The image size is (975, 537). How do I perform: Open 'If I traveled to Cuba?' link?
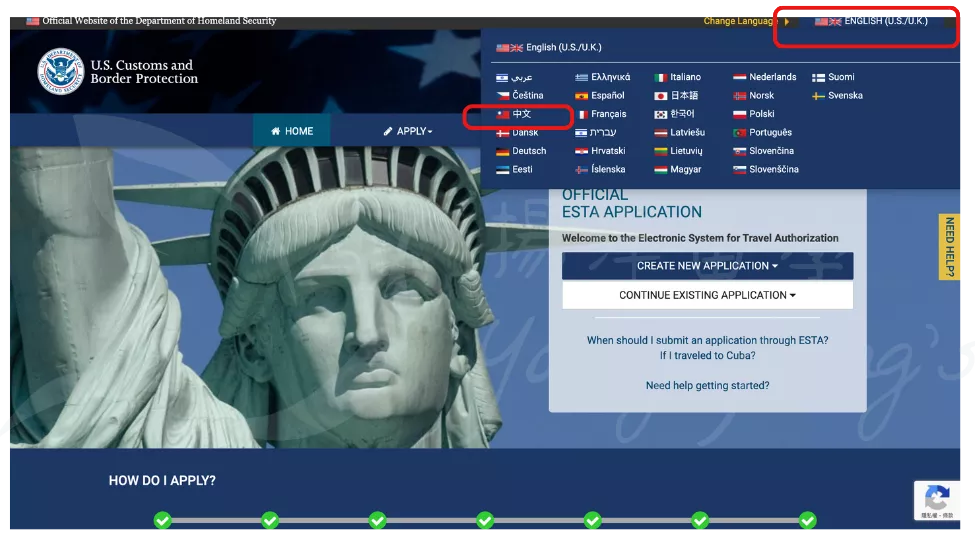[707, 356]
